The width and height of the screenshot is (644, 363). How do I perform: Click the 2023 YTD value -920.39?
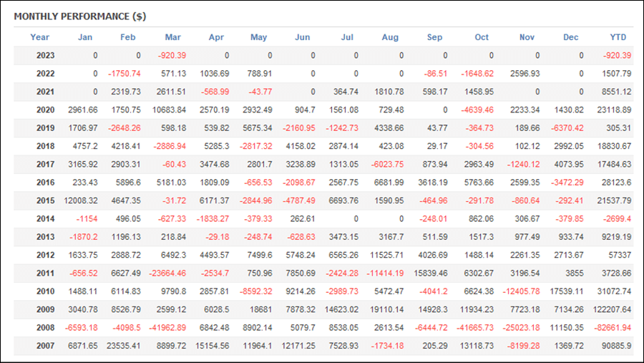tap(617, 56)
